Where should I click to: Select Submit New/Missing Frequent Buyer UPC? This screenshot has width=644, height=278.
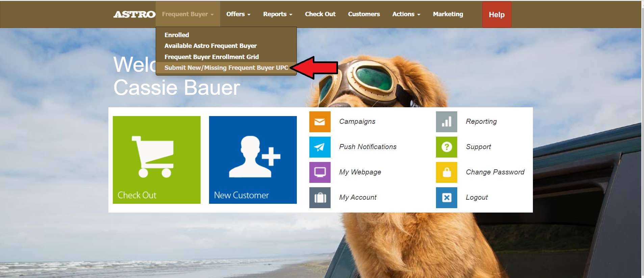226,68
